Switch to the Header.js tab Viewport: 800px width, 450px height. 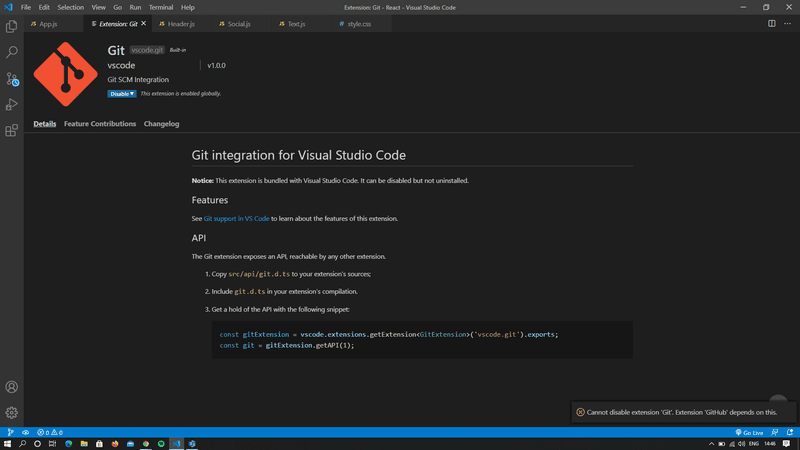(x=180, y=23)
